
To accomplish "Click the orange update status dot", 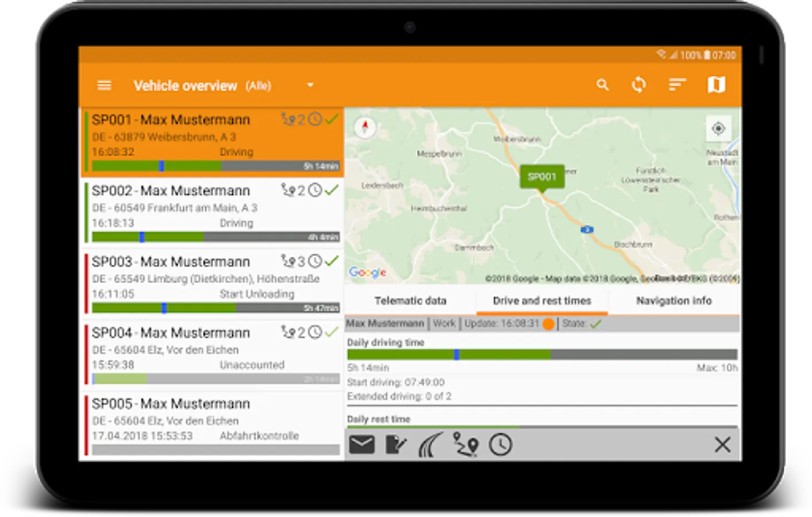I will (x=548, y=324).
